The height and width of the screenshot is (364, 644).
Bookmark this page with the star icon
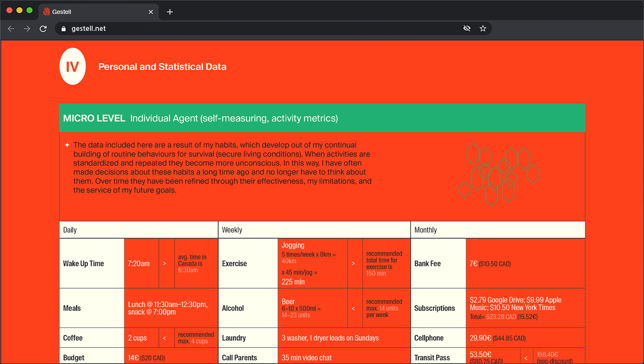[x=483, y=28]
